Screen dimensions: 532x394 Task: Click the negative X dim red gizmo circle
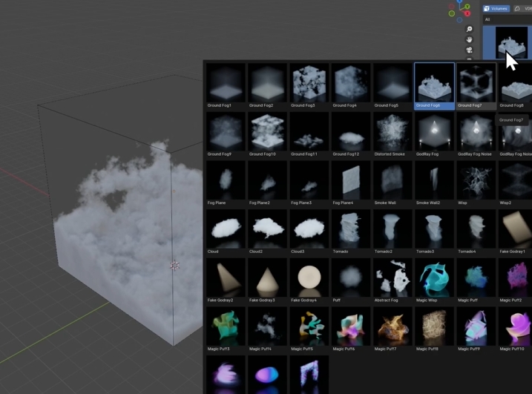(452, 7)
